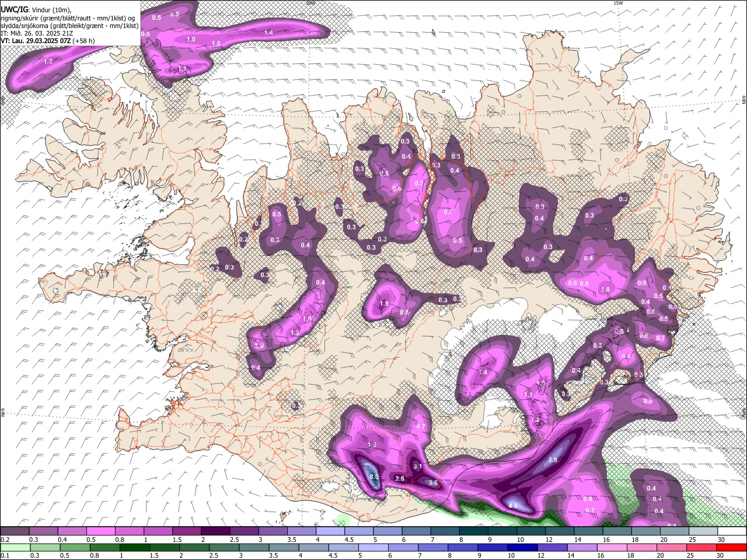Click lower legend swatch between 0.1 and 0.3

click(x=15, y=547)
